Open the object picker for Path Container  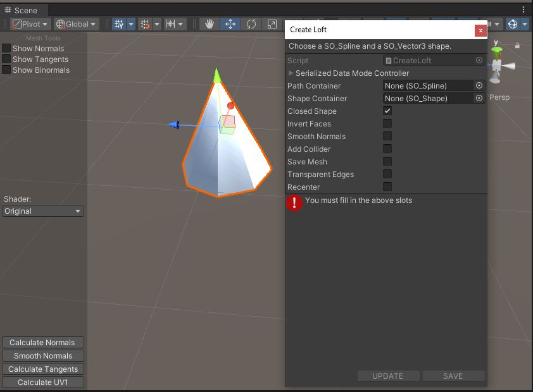[479, 85]
